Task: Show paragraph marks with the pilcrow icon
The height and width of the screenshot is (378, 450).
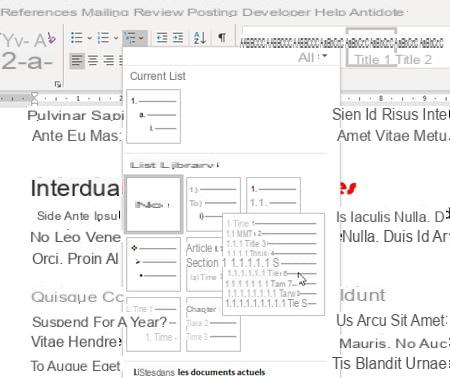Action: click(x=222, y=37)
